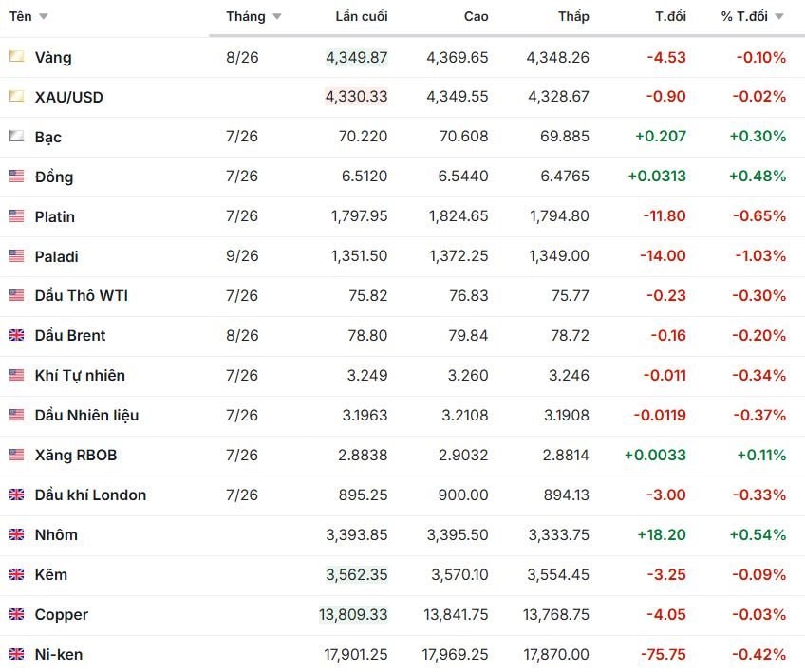Image resolution: width=805 pixels, height=672 pixels.
Task: Open the Paladi commodity link
Action: pyautogui.click(x=56, y=256)
